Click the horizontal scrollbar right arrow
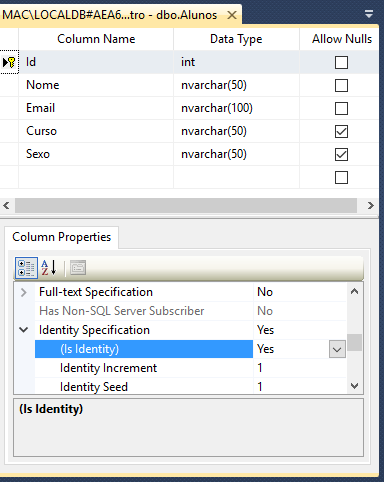The height and width of the screenshot is (482, 384). pyautogui.click(x=371, y=205)
